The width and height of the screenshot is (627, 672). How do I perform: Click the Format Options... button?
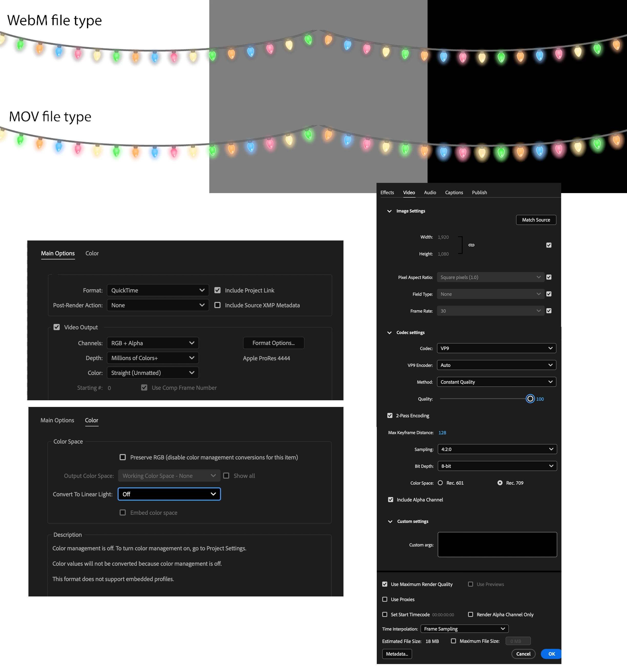coord(274,343)
